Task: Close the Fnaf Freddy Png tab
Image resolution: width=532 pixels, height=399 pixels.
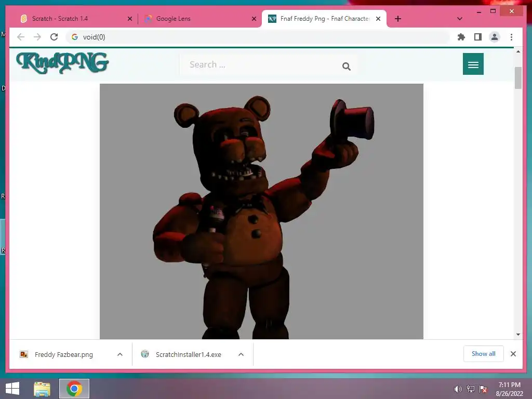Action: 378,19
